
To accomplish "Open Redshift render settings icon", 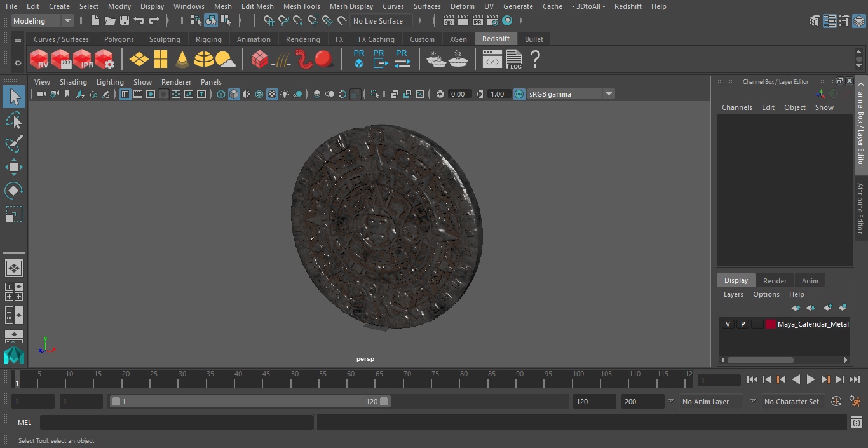I will point(104,60).
